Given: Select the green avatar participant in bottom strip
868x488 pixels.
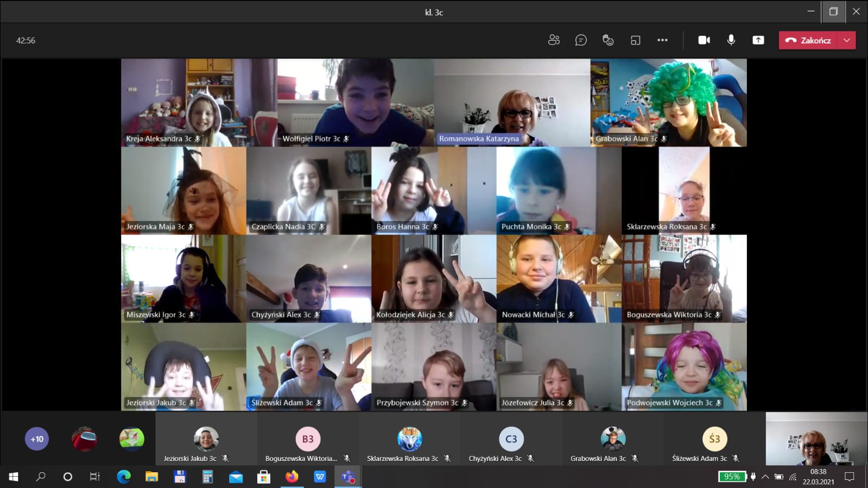Looking at the screenshot, I should click(x=132, y=439).
